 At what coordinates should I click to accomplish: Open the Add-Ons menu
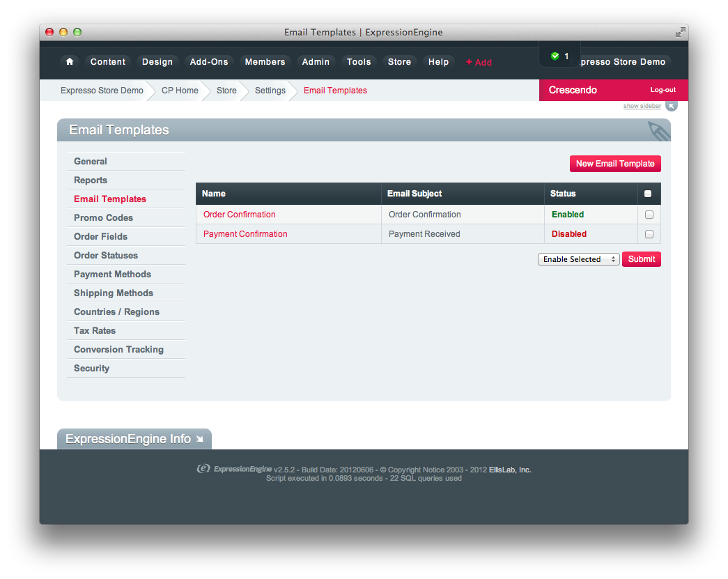(x=209, y=62)
